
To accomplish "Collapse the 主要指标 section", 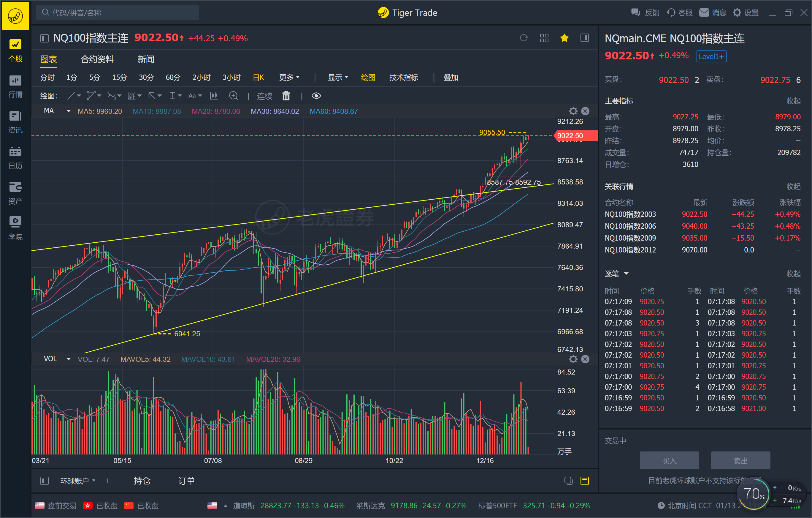I will coord(794,101).
